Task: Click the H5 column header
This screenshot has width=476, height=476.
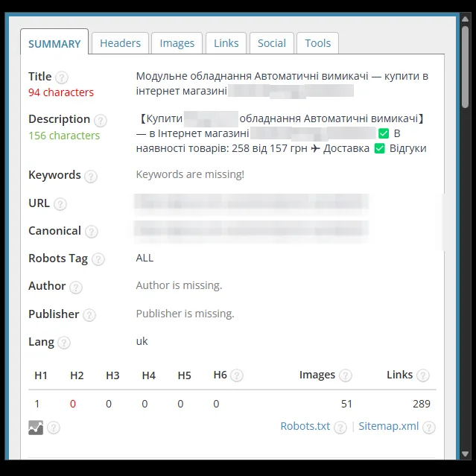Action: click(x=185, y=375)
